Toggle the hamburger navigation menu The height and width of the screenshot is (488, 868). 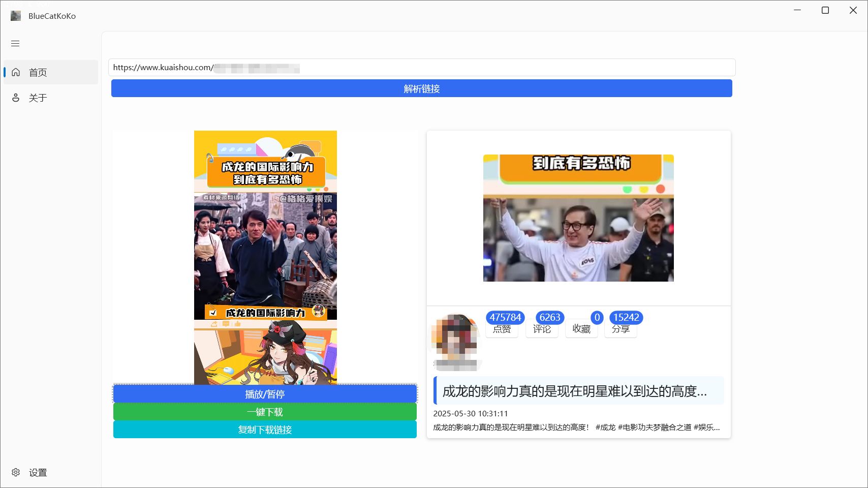[15, 44]
